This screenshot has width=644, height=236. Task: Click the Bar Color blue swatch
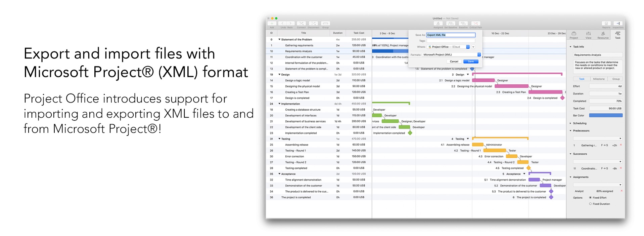(x=606, y=115)
